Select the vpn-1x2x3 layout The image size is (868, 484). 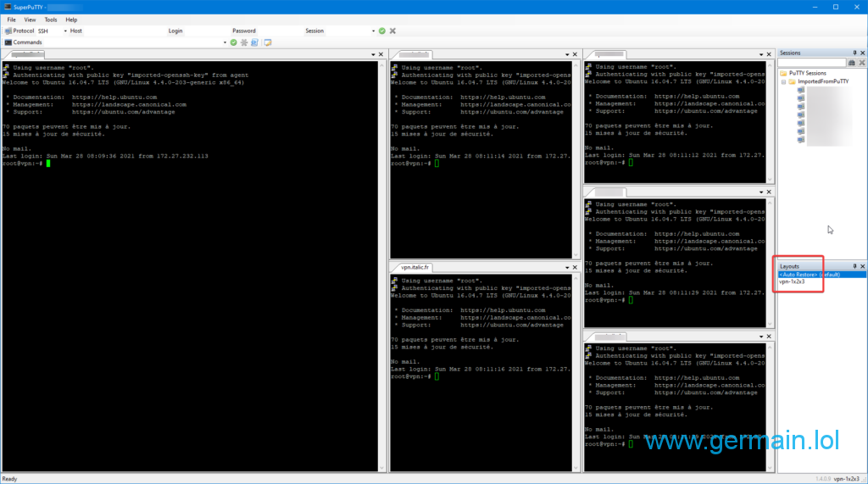point(793,281)
